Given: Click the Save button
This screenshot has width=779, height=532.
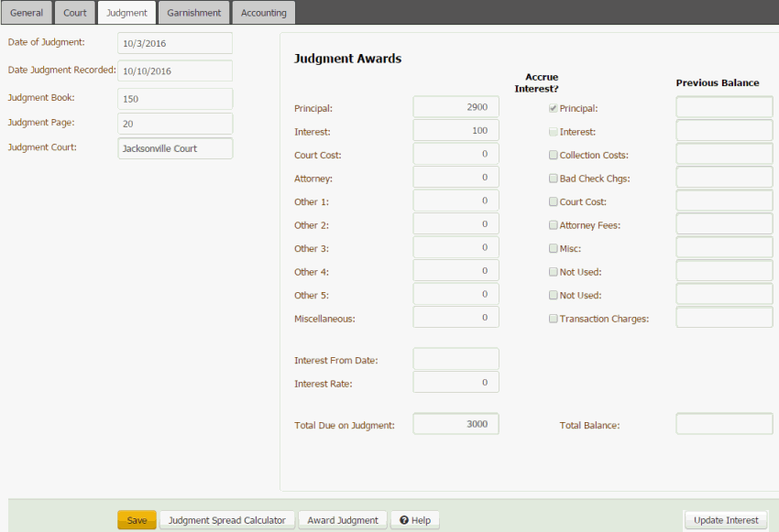Looking at the screenshot, I should (x=137, y=519).
